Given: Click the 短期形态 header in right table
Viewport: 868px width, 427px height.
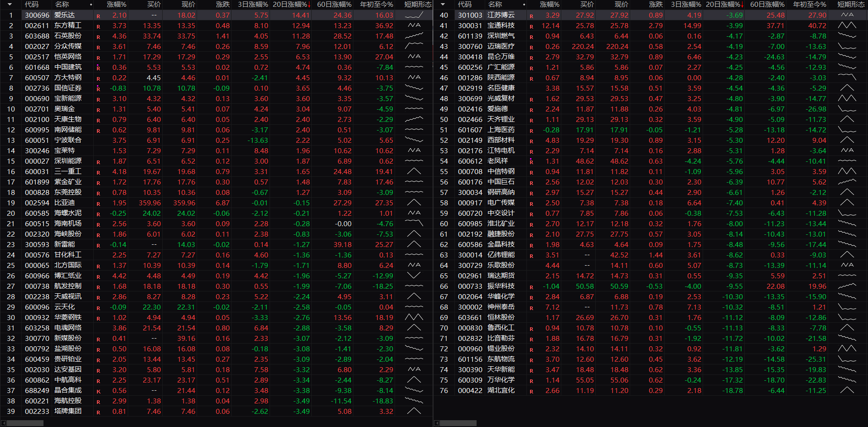Looking at the screenshot, I should pos(851,5).
